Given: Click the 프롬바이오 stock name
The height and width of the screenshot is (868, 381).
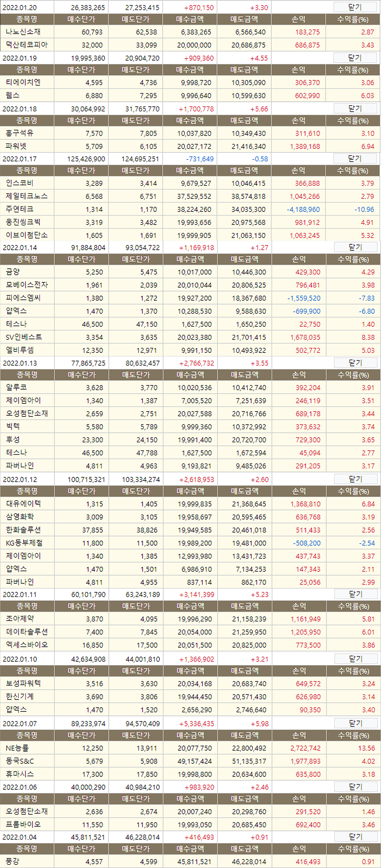Looking at the screenshot, I should pos(23,824).
